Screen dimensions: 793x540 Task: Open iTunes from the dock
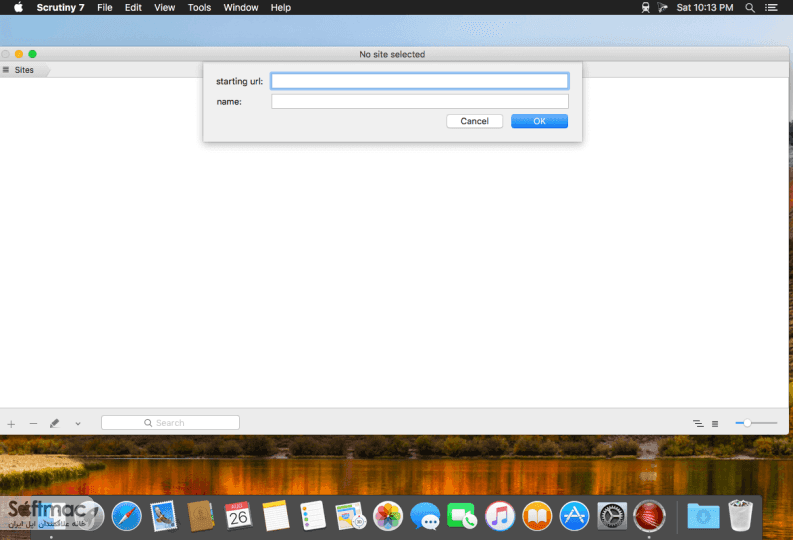pos(500,516)
